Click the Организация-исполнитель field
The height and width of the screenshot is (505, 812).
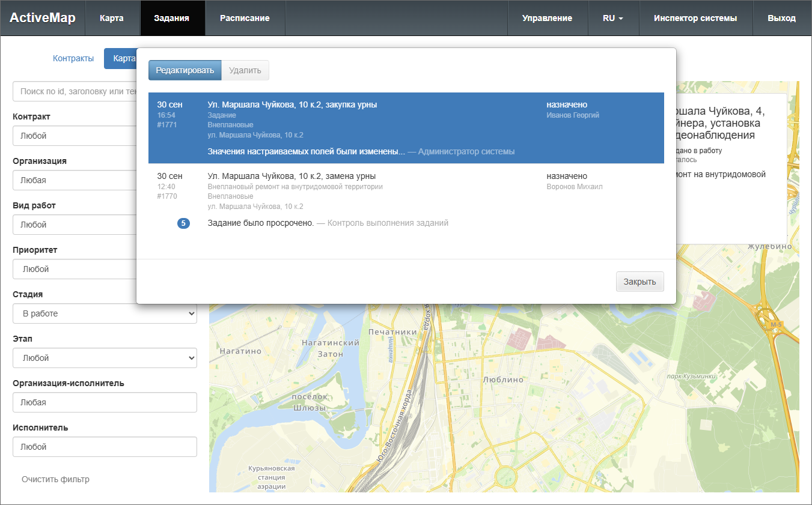[105, 402]
